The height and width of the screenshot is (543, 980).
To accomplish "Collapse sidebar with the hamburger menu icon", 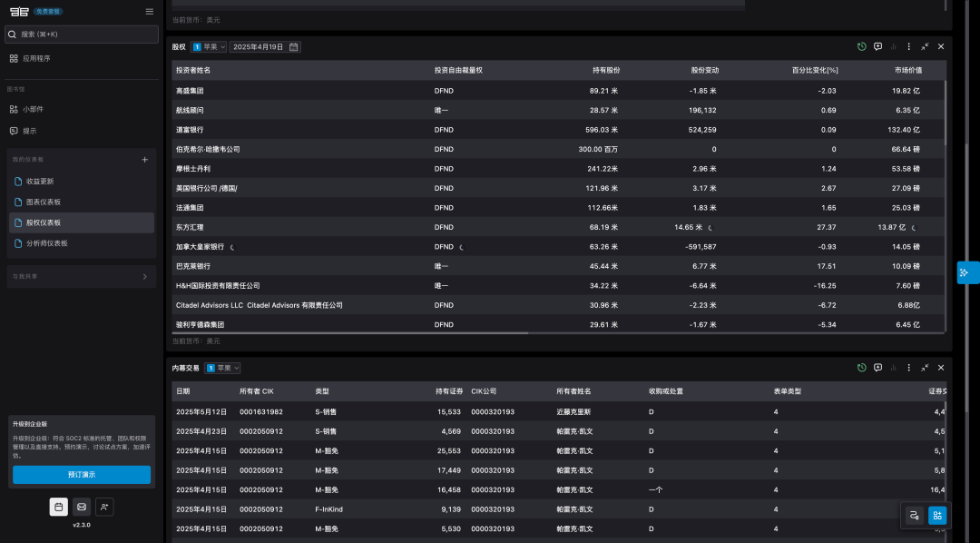I will click(x=150, y=11).
